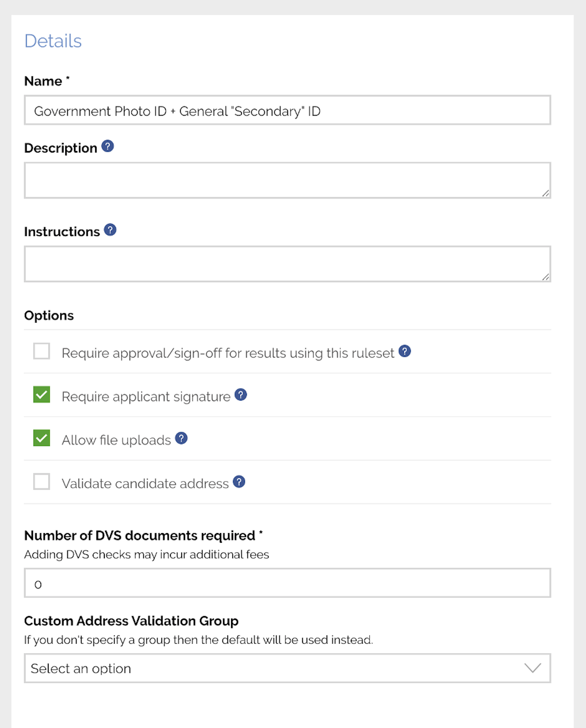Screen dimensions: 586x728
Task: Uncheck Require applicant signature
Action: [42, 395]
